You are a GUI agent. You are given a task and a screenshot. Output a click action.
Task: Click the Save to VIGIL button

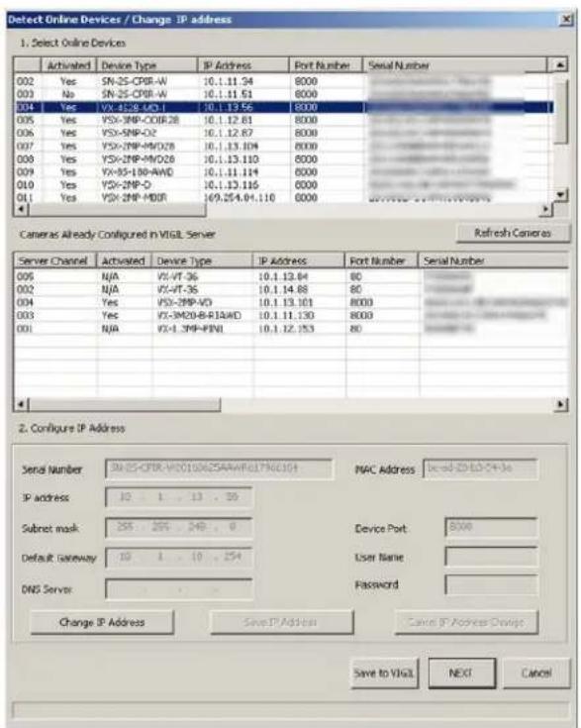tap(384, 673)
